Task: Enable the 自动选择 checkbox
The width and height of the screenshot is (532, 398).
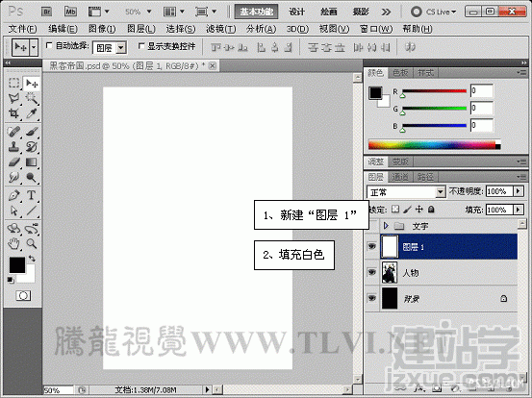Action: click(x=49, y=45)
